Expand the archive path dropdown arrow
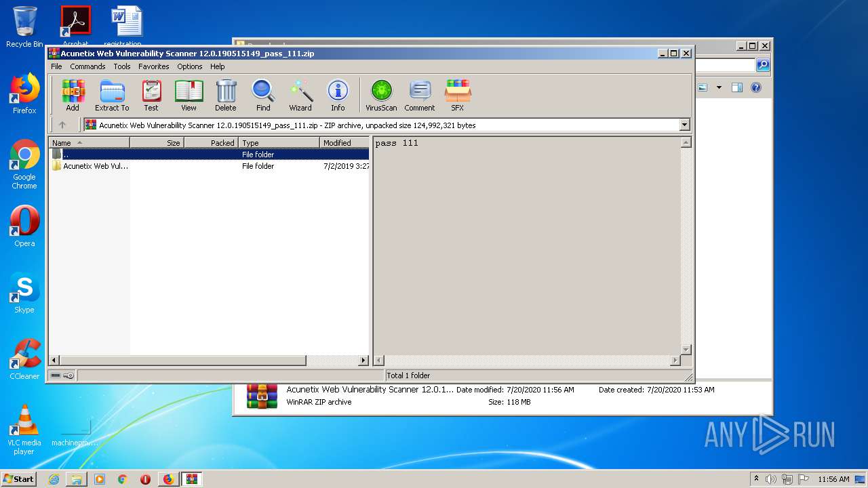This screenshot has width=868, height=488. coord(684,125)
